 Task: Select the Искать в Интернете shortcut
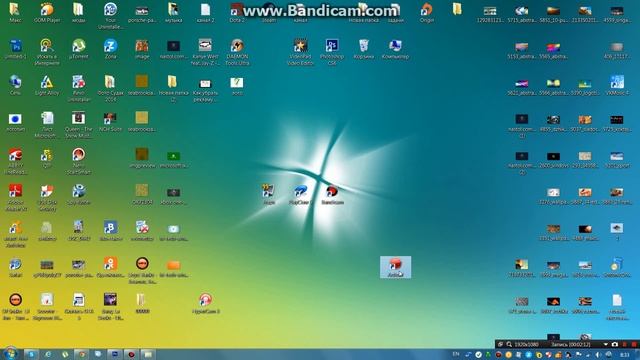47,52
